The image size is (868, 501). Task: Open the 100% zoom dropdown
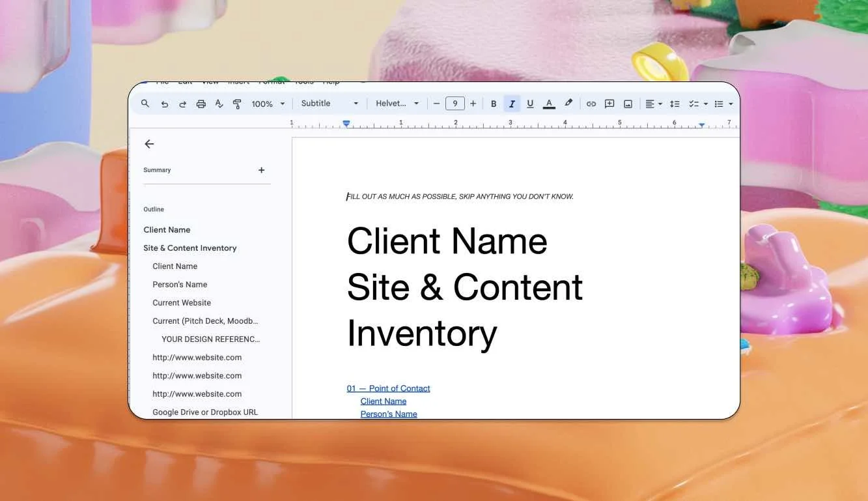pyautogui.click(x=268, y=104)
